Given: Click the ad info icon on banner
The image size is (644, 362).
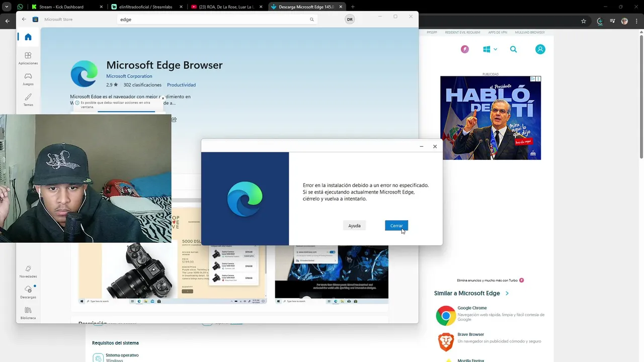Looking at the screenshot, I should click(533, 79).
